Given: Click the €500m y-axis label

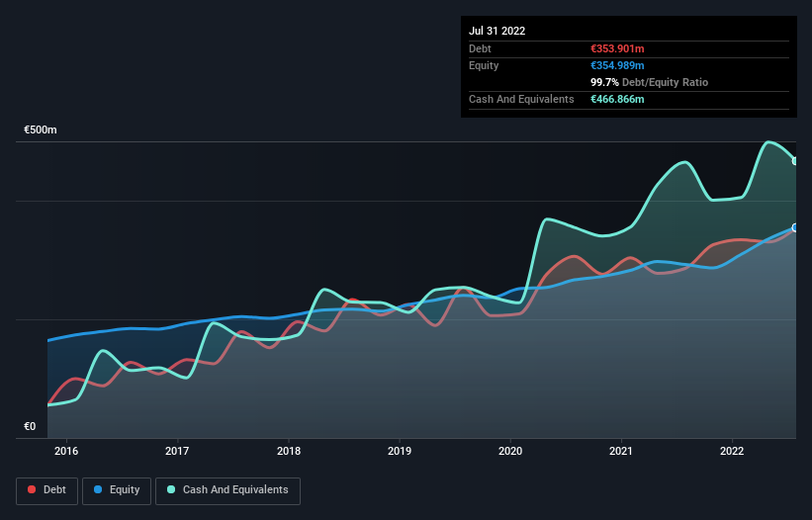Looking at the screenshot, I should coord(41,130).
